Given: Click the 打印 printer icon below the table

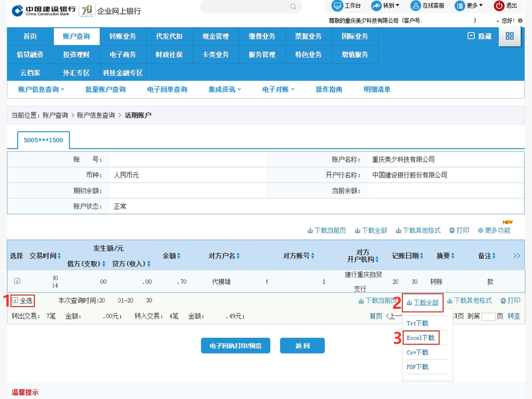Looking at the screenshot, I should click(x=503, y=301).
